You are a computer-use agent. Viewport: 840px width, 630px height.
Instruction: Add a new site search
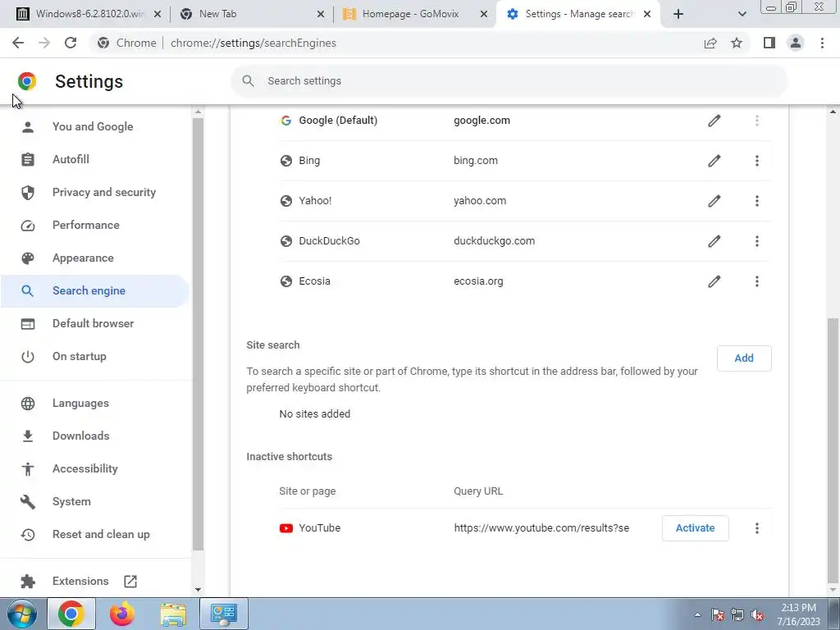744,358
